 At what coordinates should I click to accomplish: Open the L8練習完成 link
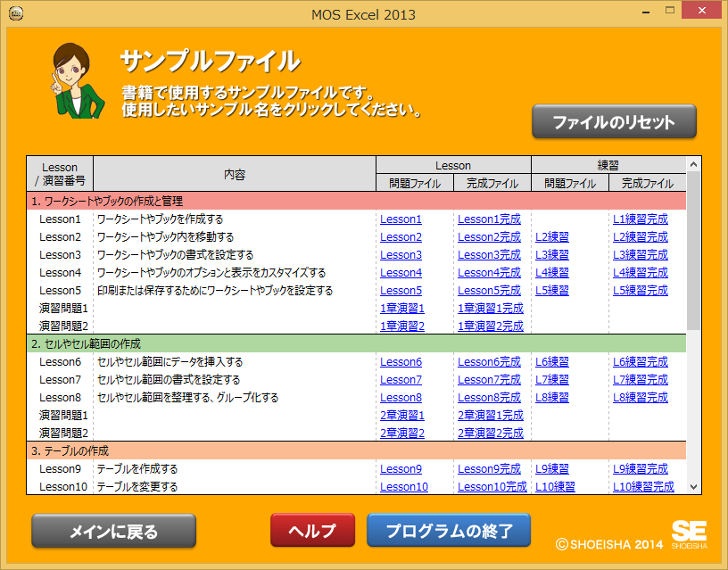pos(641,398)
